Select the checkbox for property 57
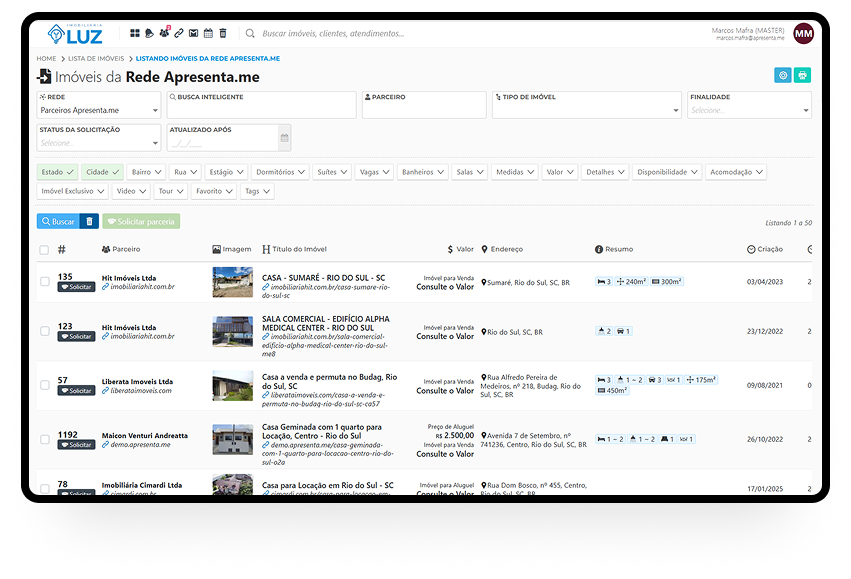 tap(45, 385)
